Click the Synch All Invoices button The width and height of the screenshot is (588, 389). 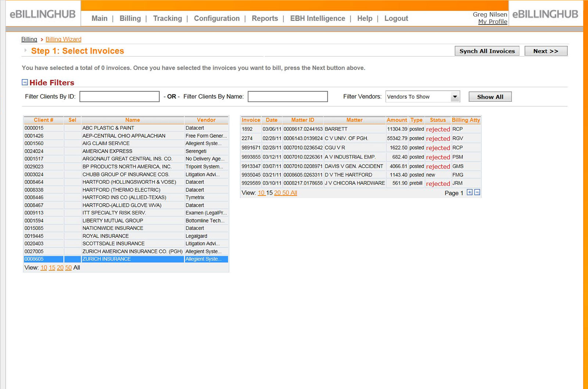tap(487, 51)
